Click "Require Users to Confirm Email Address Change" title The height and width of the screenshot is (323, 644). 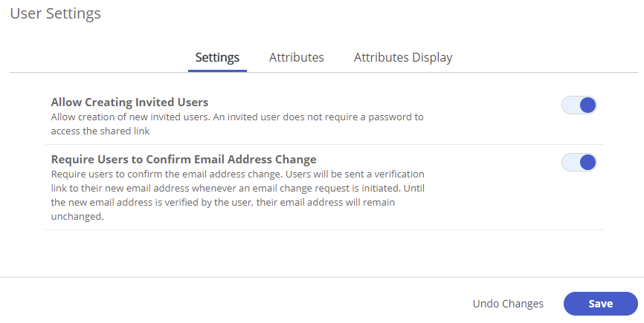point(184,160)
